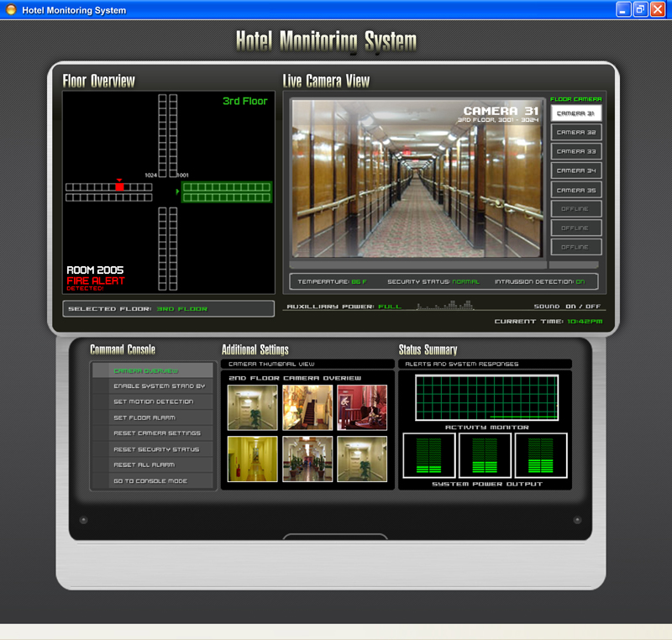Click the 'Security Status: Normal' readout

point(433,281)
